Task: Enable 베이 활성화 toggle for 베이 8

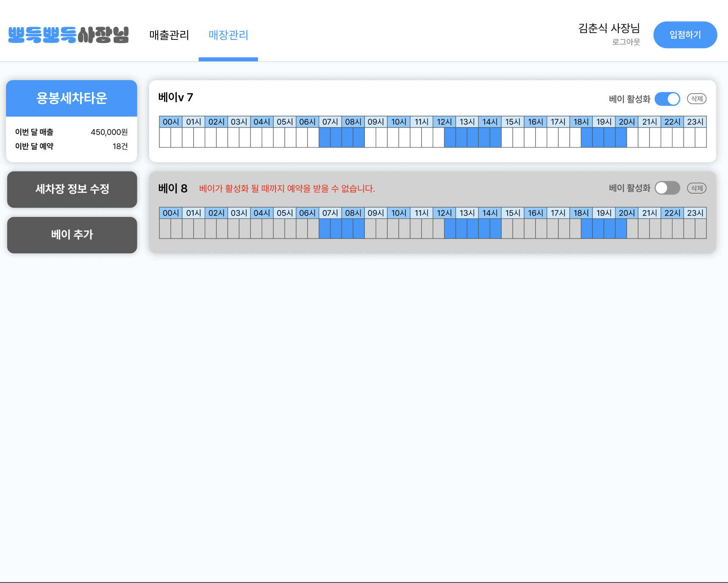Action: tap(667, 188)
